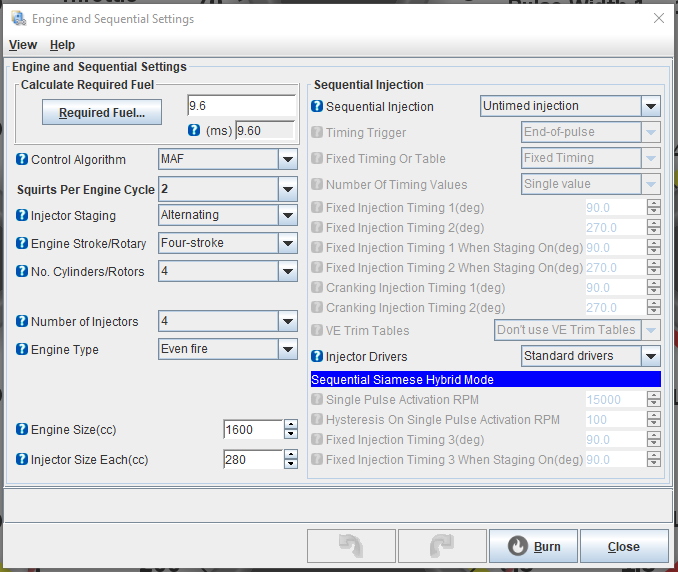Screen dimensions: 678x572
Task: Click help icon beside Control Algorithm
Action: point(22,159)
